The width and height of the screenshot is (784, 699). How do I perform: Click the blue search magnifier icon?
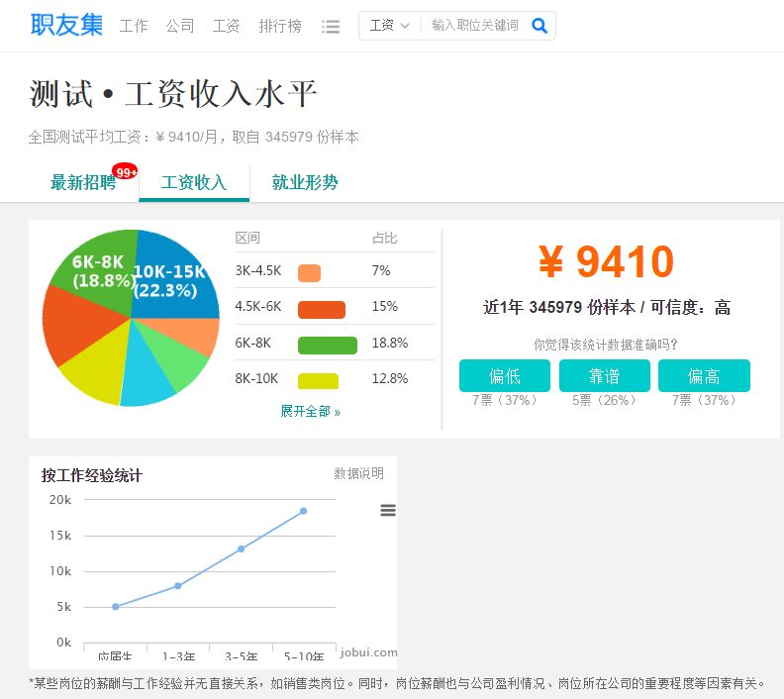539,26
